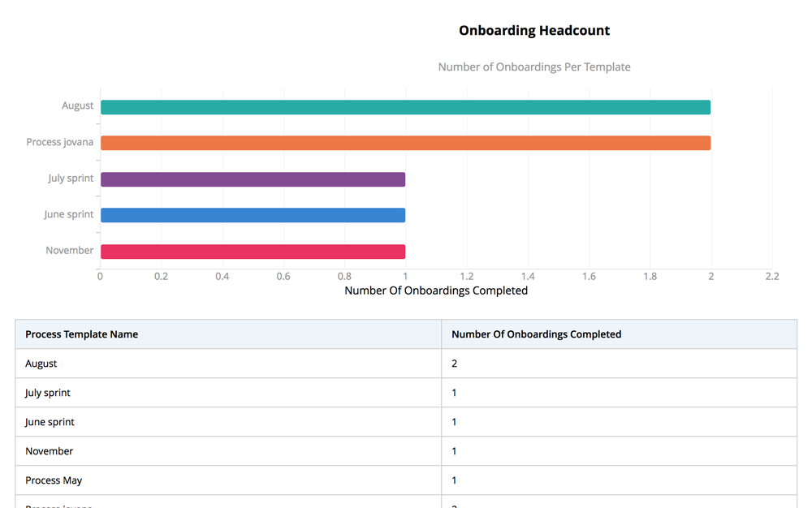The image size is (812, 508).
Task: Click the August y-axis label on chart
Action: tap(77, 105)
